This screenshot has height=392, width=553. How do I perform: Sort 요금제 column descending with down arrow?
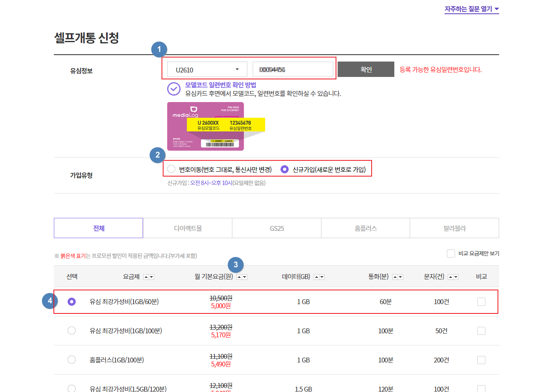151,277
